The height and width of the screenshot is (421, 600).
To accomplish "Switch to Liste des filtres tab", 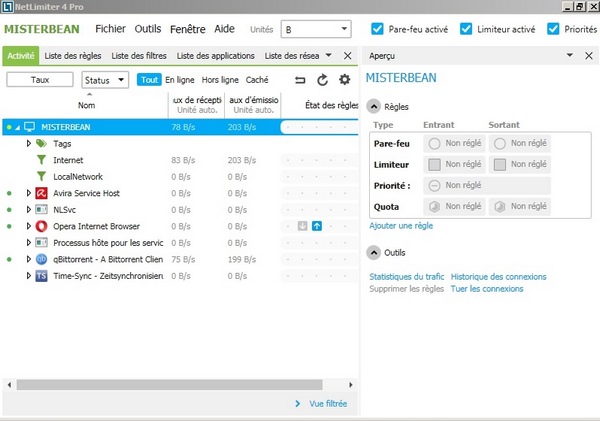I will click(x=139, y=56).
